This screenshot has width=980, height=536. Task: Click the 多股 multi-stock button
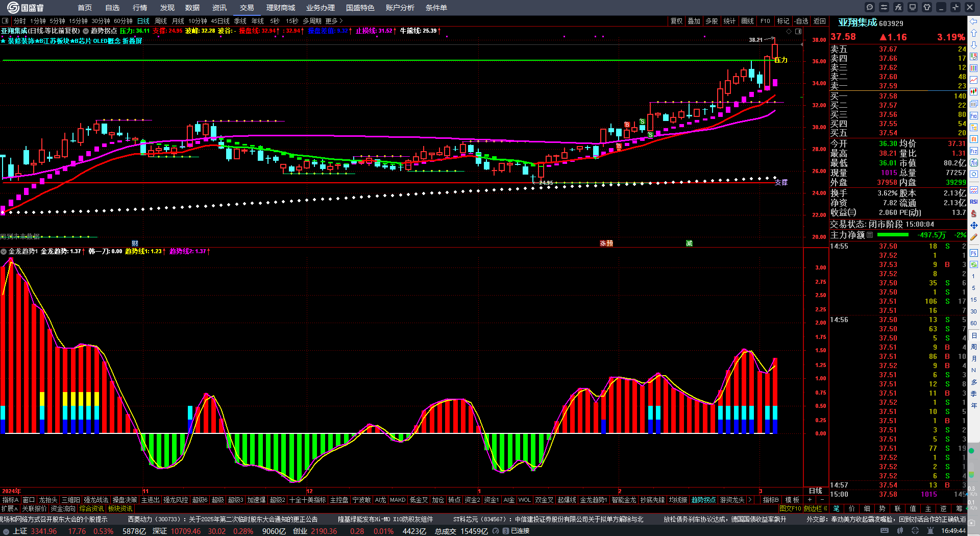(x=712, y=21)
